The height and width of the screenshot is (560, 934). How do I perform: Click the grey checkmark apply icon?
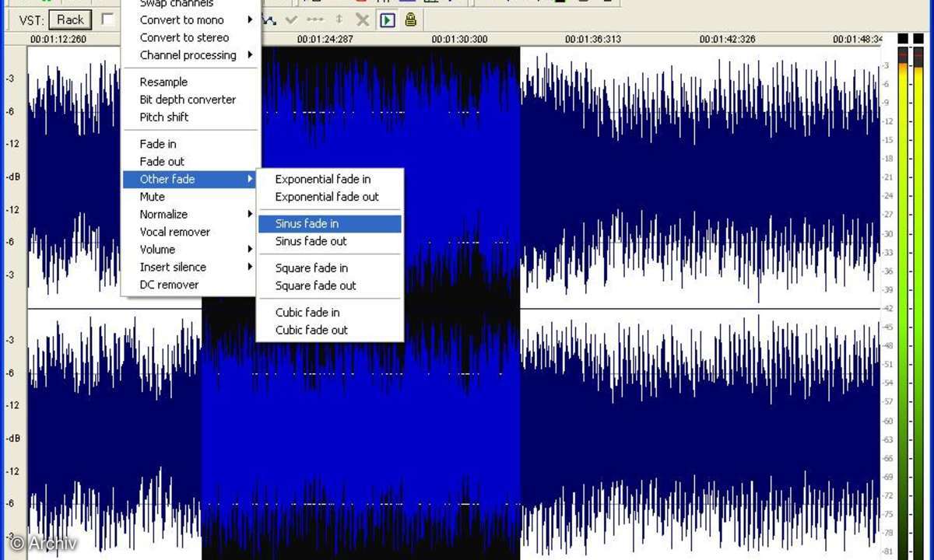coord(291,19)
